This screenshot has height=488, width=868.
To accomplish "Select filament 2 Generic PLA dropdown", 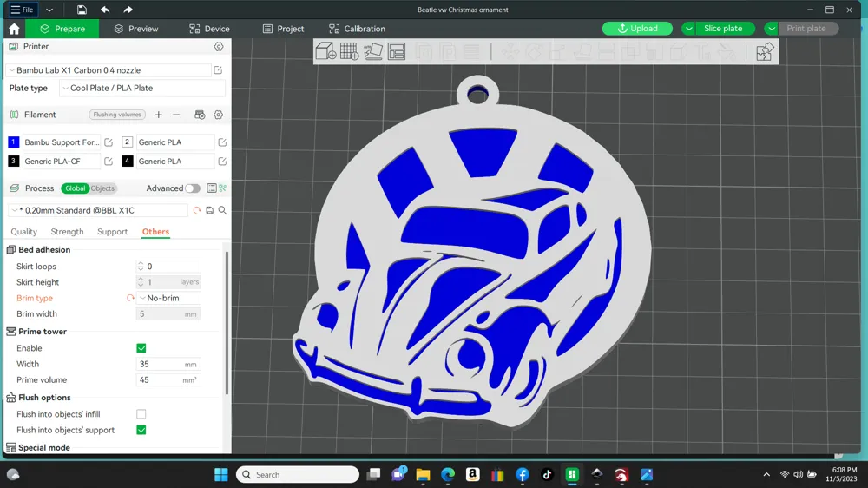I will [175, 142].
